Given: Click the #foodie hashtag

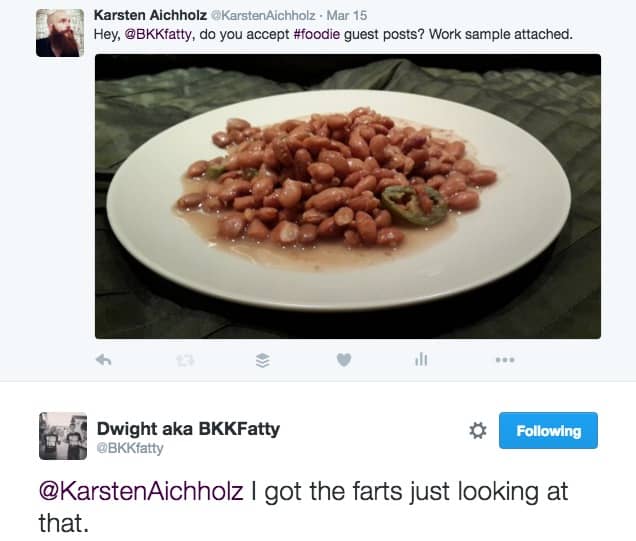Looking at the screenshot, I should click(x=316, y=34).
